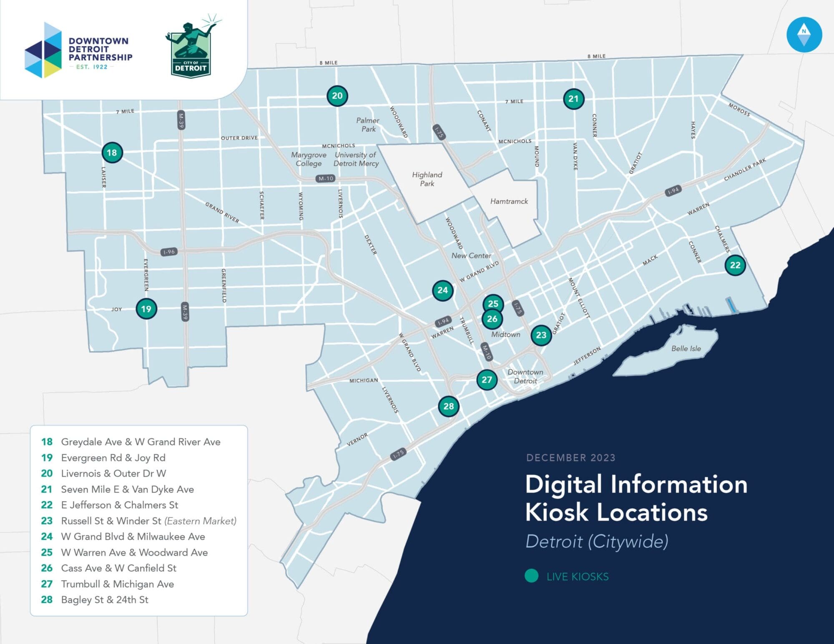Select kiosk marker 20 above Palmer Park

(x=337, y=96)
